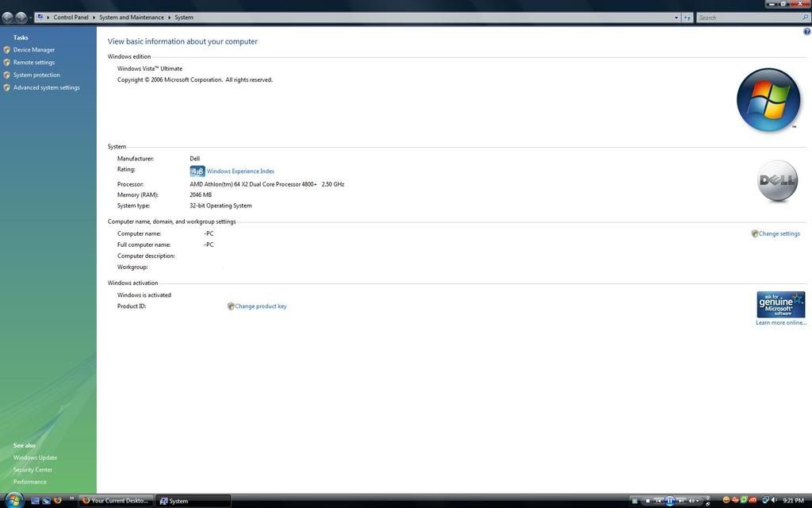Viewport: 812px width, 508px height.
Task: Open the address bar history dropdown
Action: tap(676, 17)
